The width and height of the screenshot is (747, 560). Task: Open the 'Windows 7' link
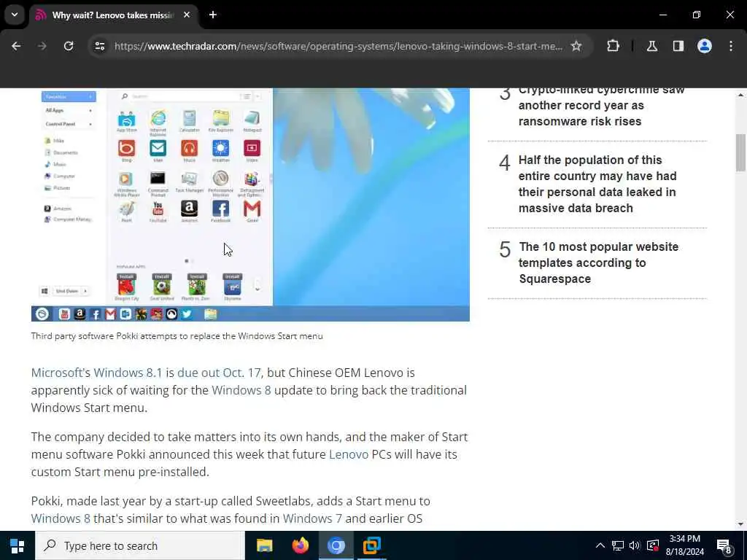click(x=312, y=518)
